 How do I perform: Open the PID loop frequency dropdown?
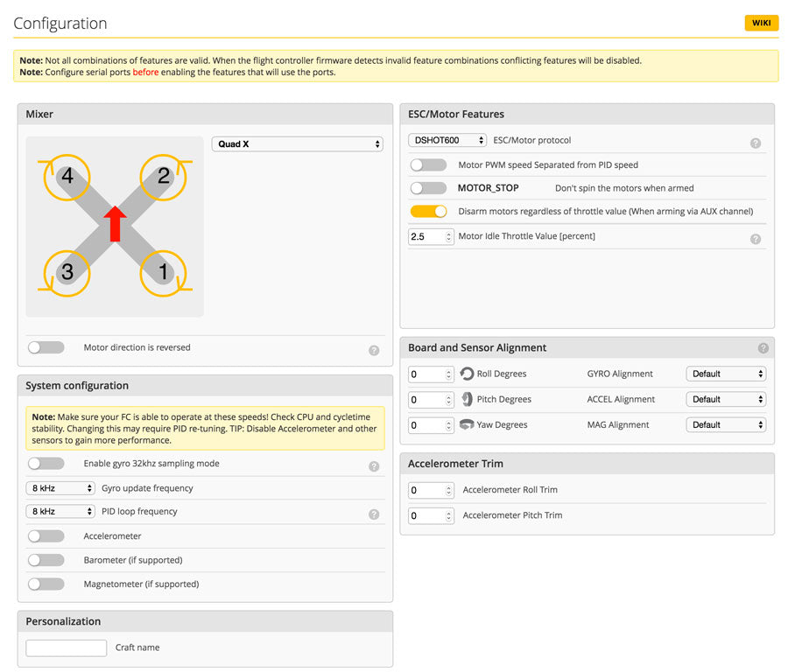[x=60, y=511]
